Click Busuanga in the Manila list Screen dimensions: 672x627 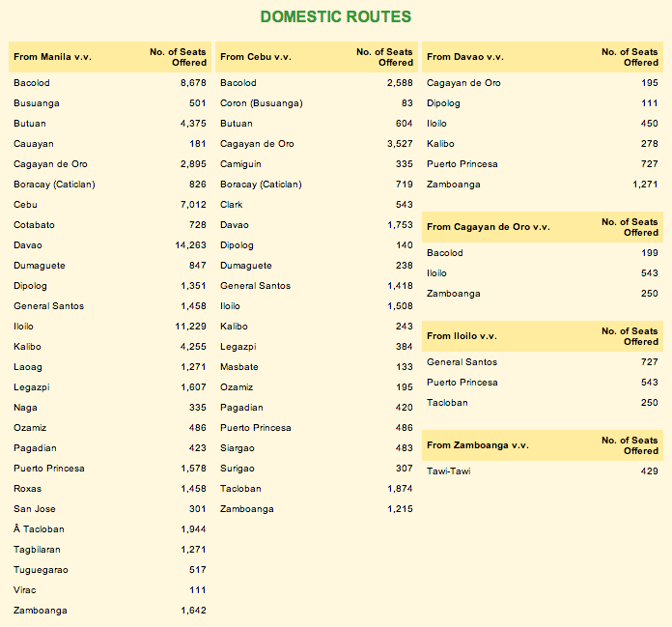(37, 103)
